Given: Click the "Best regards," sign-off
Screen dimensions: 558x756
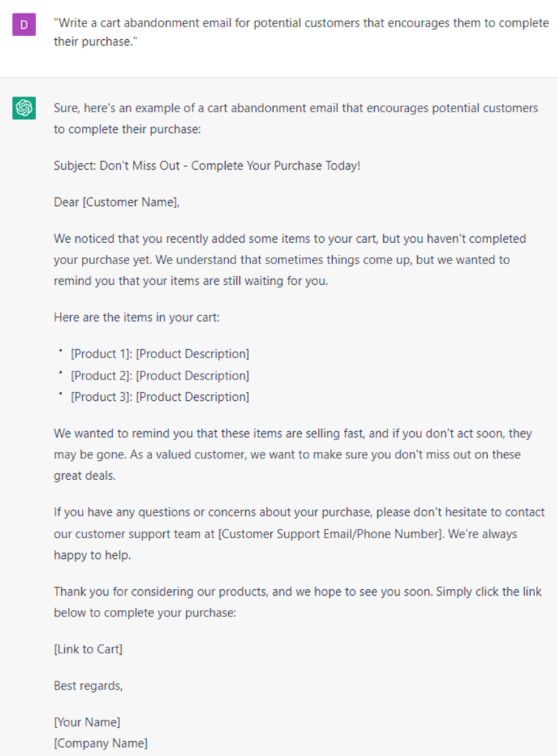Looking at the screenshot, I should 88,686.
